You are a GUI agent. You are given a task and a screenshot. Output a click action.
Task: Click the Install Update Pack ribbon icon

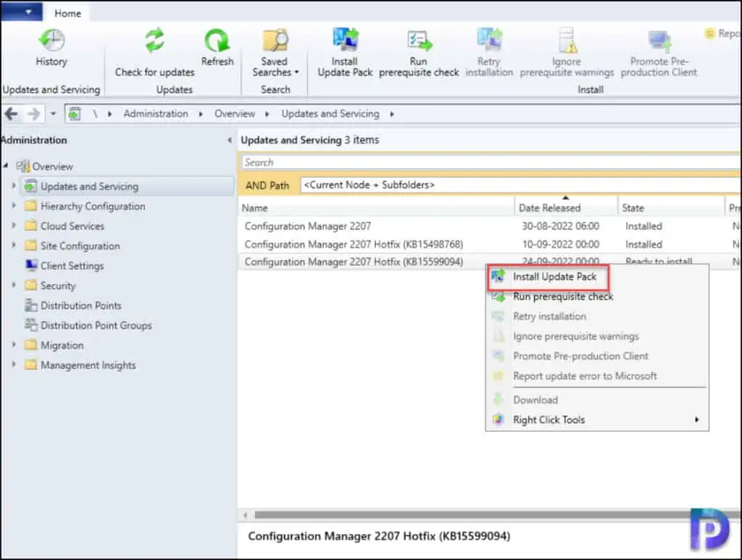point(346,40)
